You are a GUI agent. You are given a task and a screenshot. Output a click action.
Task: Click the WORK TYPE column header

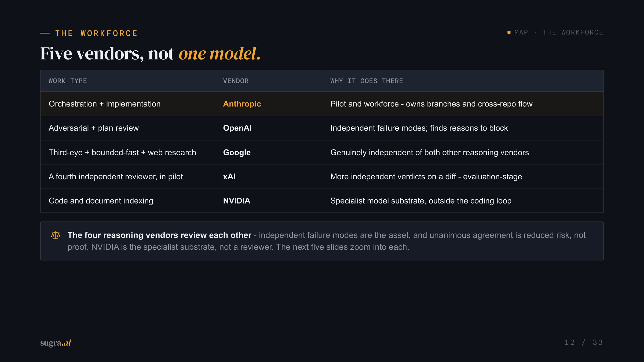(x=68, y=81)
